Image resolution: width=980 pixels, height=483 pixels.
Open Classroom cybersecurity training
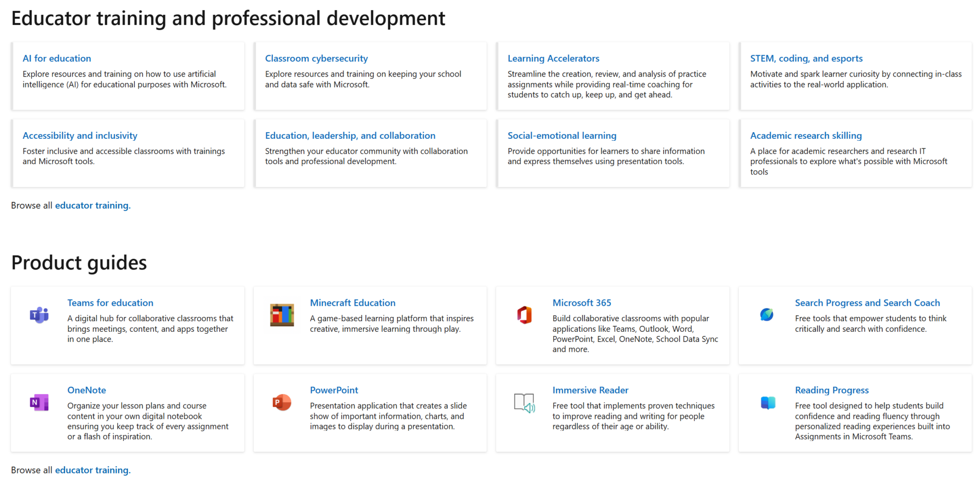click(316, 58)
